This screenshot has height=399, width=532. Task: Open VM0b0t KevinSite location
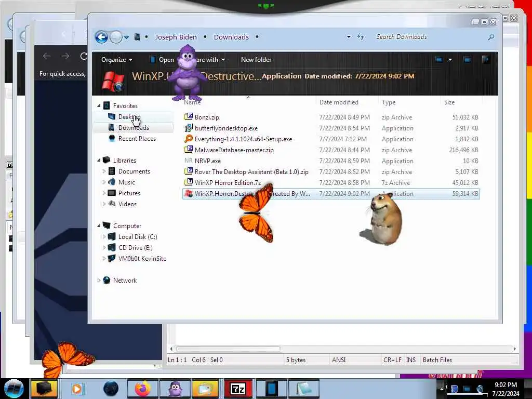tap(142, 259)
